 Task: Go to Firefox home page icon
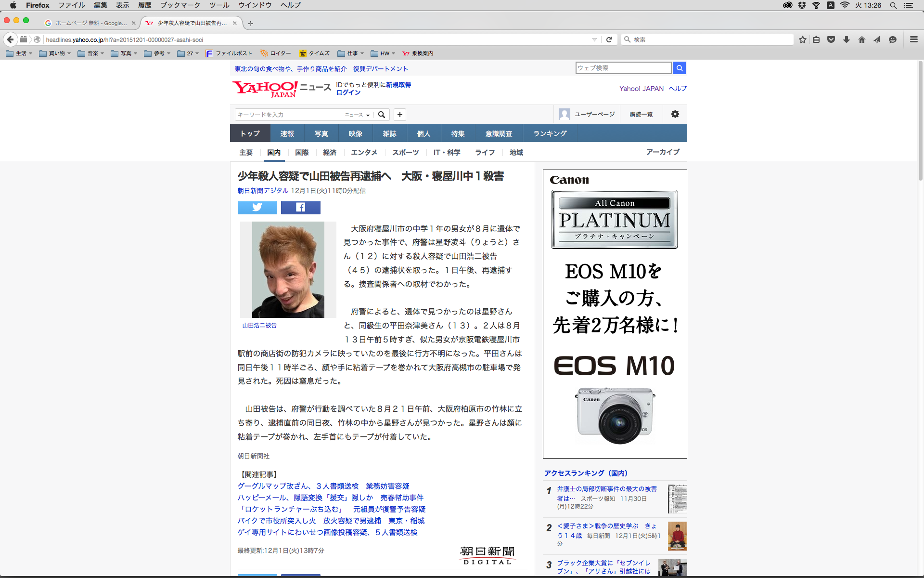pyautogui.click(x=861, y=39)
